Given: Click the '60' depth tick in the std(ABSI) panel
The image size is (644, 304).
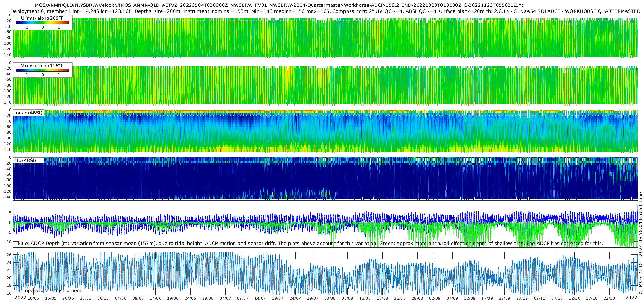Looking at the screenshot, I should point(9,175).
